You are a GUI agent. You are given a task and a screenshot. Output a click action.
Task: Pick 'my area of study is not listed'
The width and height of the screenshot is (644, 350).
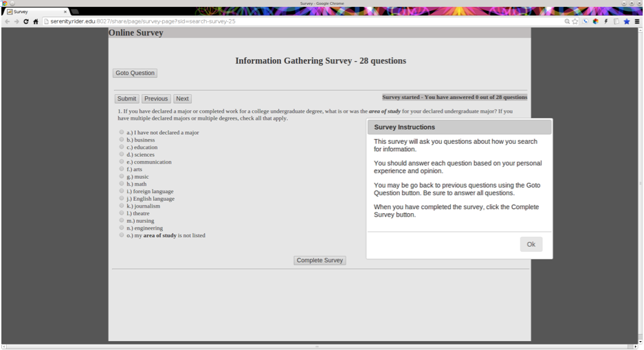(x=122, y=235)
